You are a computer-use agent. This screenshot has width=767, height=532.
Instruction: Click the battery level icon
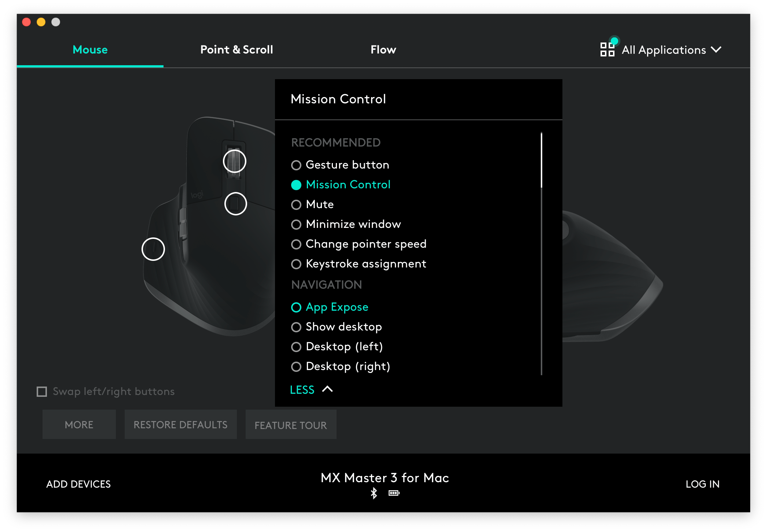[x=394, y=493]
